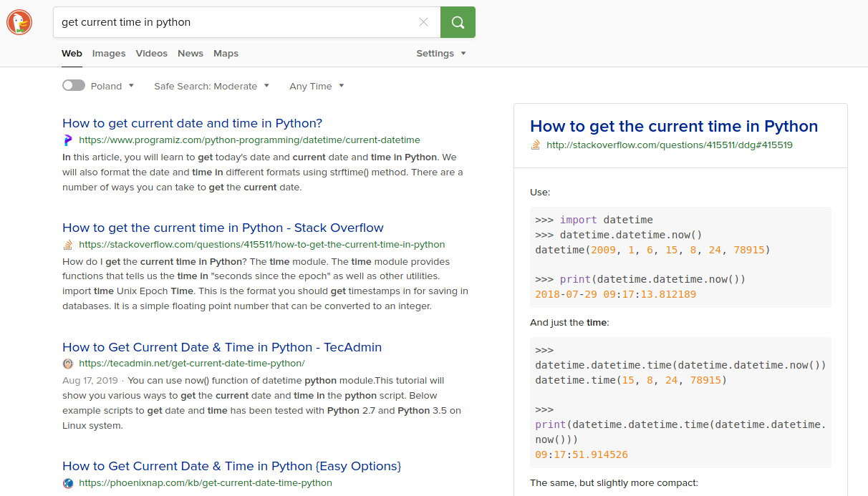Image resolution: width=868 pixels, height=496 pixels.
Task: Expand the Settings dropdown menu
Action: (x=441, y=53)
